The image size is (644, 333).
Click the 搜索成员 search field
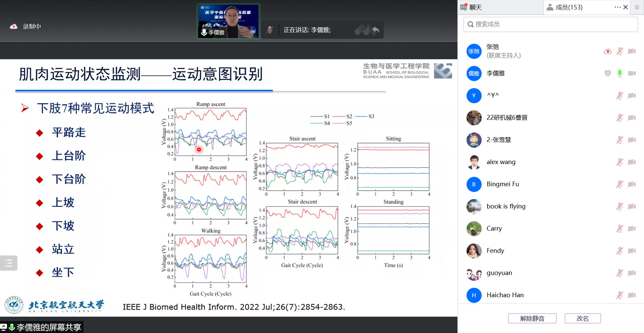coord(550,24)
